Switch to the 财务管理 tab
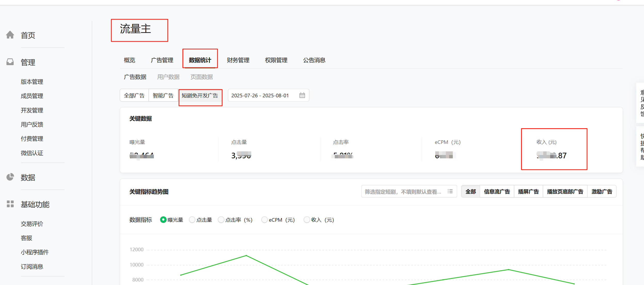The width and height of the screenshot is (644, 285). pos(238,60)
